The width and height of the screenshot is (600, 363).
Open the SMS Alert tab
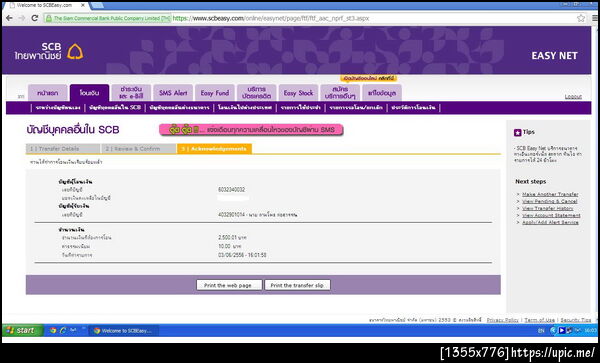[173, 93]
